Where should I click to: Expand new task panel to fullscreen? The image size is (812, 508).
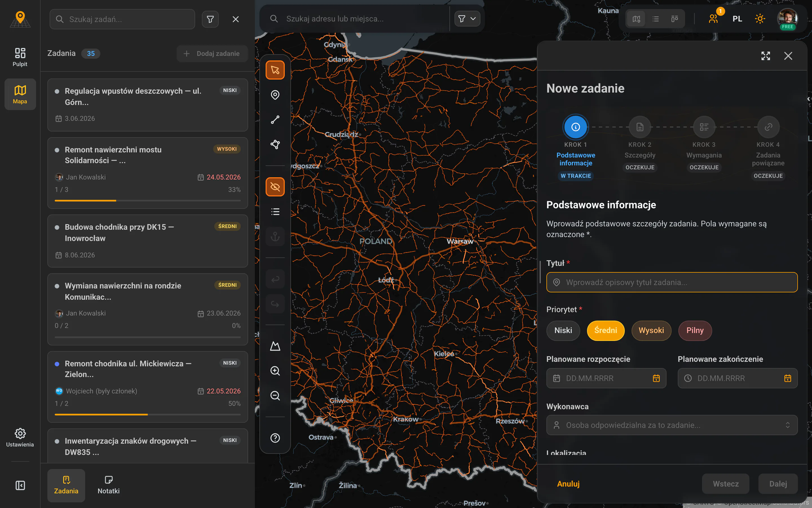coord(766,56)
